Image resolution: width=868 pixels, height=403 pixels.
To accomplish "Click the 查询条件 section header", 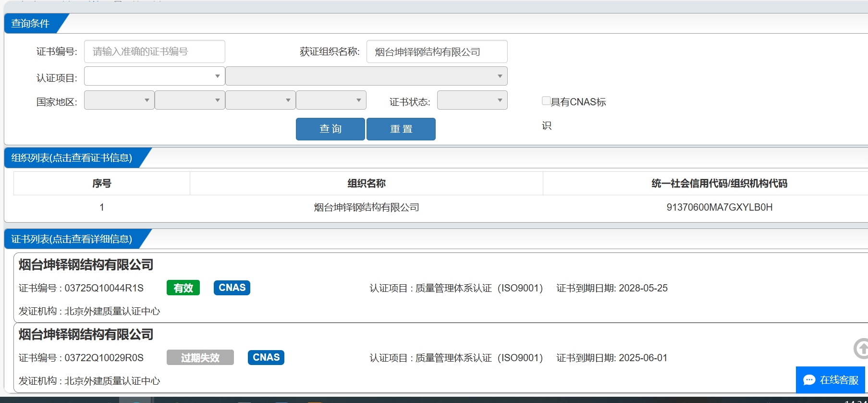I will pos(31,23).
